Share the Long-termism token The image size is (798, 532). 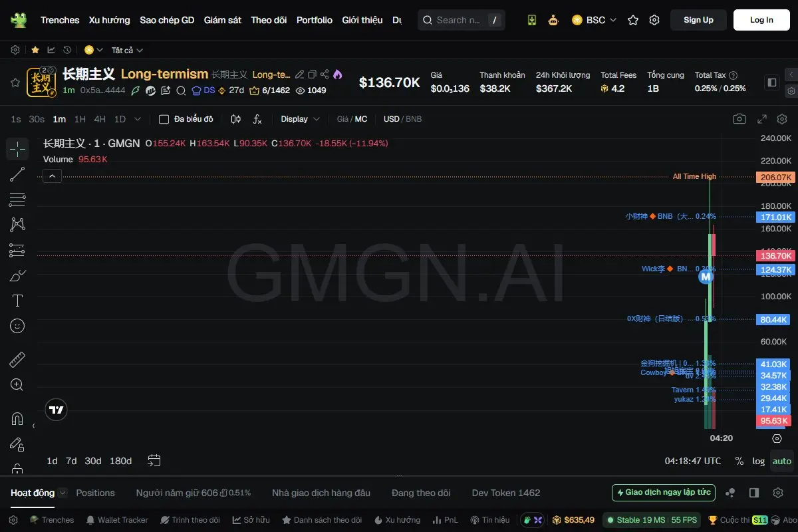coord(325,74)
